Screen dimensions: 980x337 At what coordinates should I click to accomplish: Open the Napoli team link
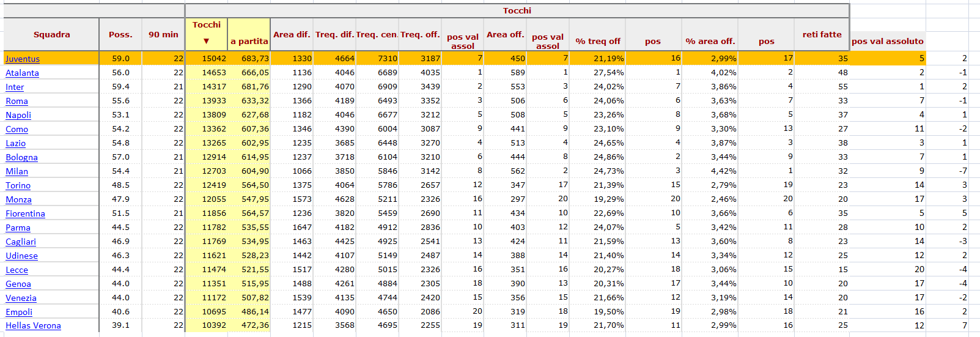pyautogui.click(x=18, y=115)
